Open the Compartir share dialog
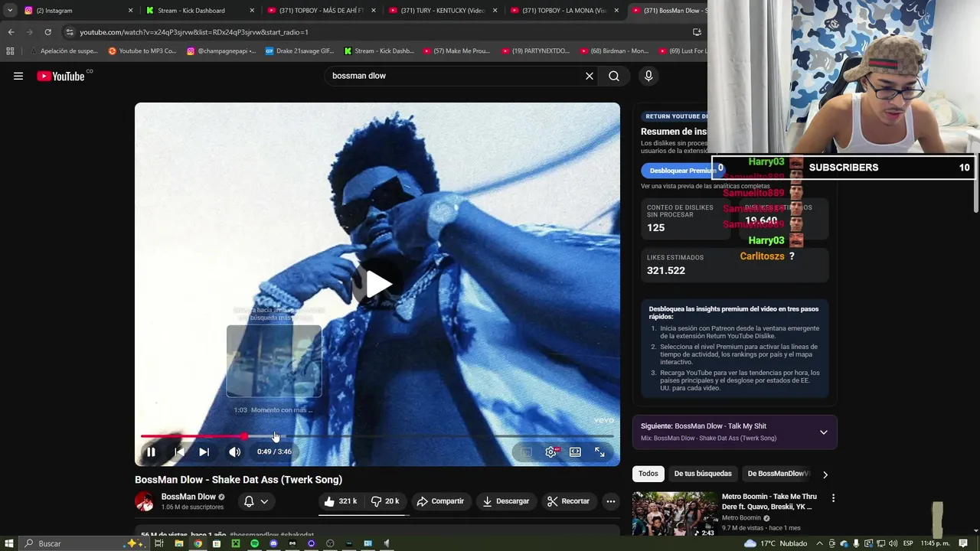This screenshot has width=980, height=551. click(440, 501)
